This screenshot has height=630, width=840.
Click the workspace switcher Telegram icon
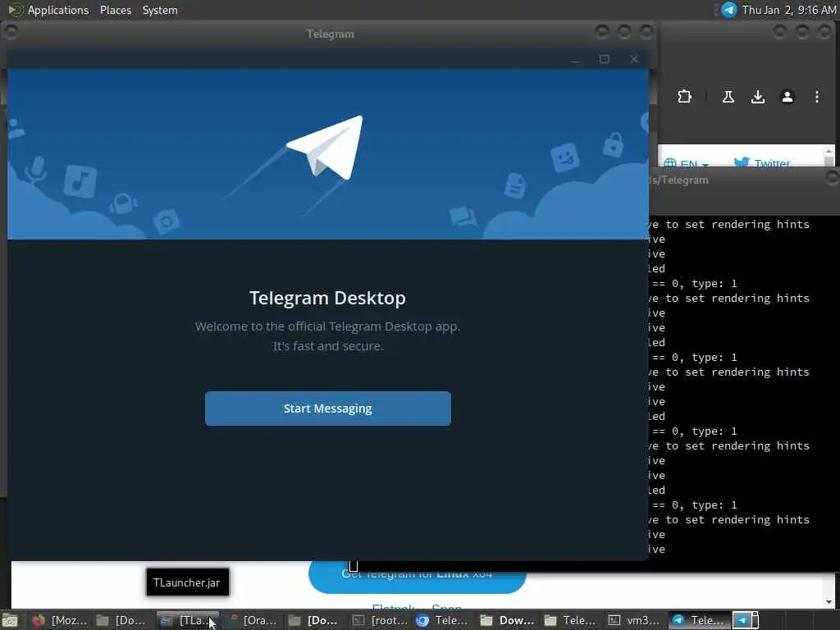[742, 620]
